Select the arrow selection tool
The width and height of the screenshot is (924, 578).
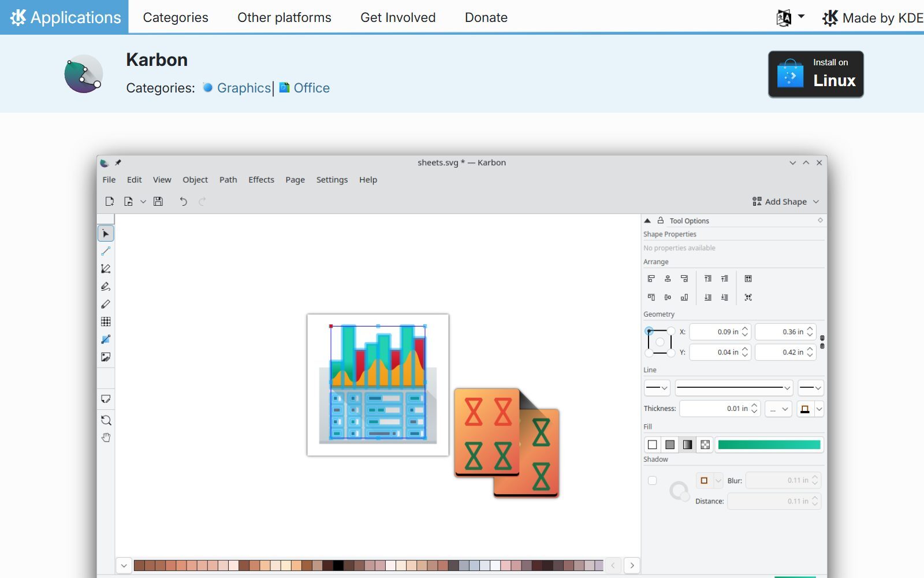[106, 234]
